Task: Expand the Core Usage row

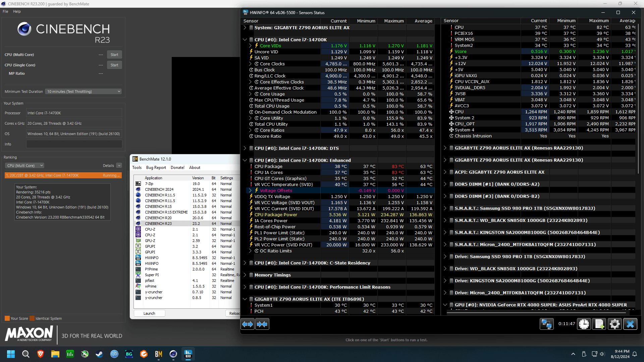Action: tap(250, 94)
